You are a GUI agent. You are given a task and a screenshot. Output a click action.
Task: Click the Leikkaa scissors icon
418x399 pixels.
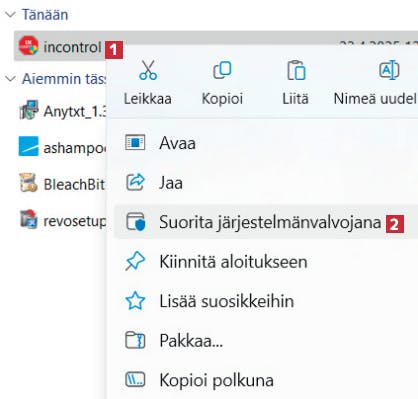148,70
